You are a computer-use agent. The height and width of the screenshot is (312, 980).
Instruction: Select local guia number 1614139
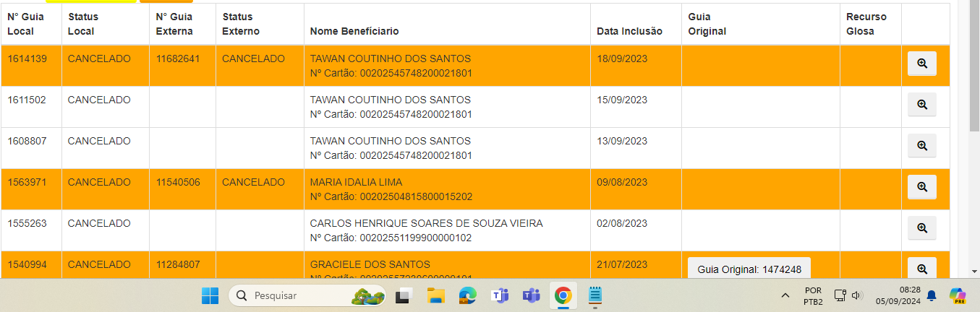27,58
